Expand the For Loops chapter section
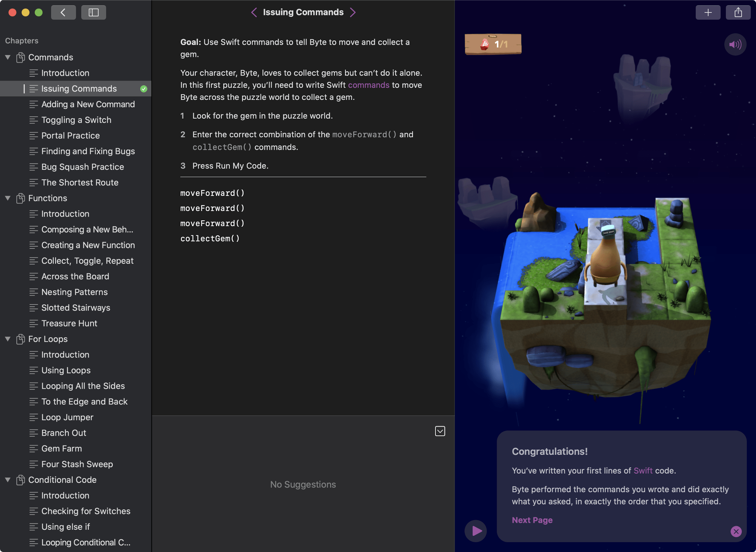Viewport: 756px width, 552px height. pos(8,339)
